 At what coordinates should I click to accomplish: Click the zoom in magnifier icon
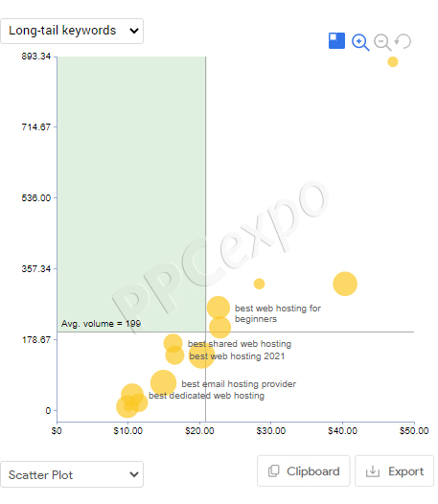[x=360, y=42]
